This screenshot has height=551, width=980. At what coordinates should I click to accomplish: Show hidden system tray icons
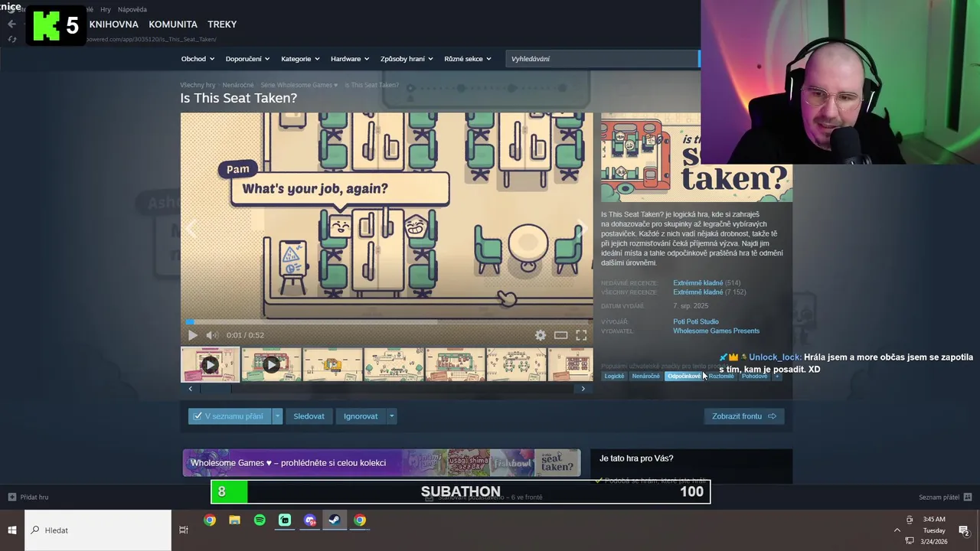(x=897, y=530)
